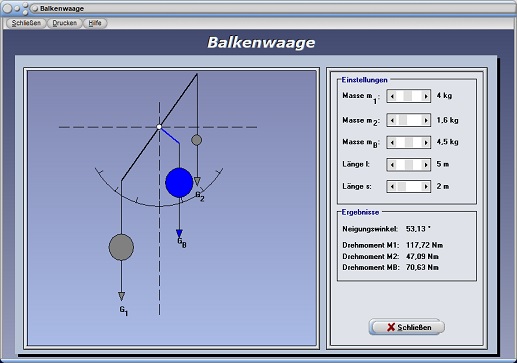
Task: Increase Länge l with right arrow
Action: pyautogui.click(x=426, y=165)
